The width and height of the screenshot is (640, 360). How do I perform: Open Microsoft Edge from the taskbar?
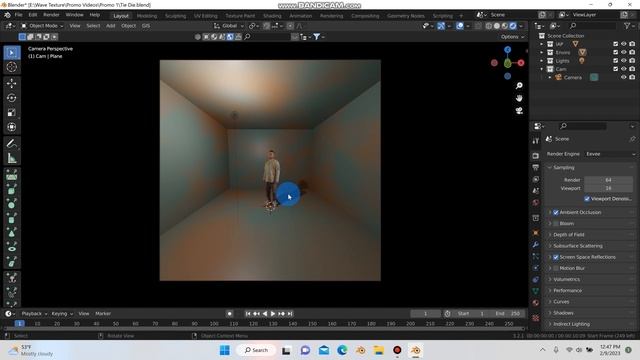coord(342,350)
